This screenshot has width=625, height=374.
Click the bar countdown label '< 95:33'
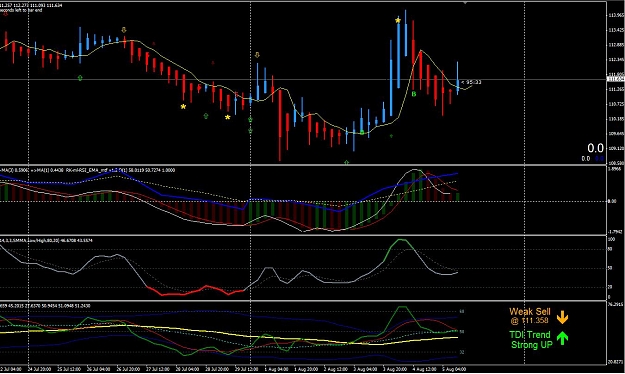tap(471, 83)
